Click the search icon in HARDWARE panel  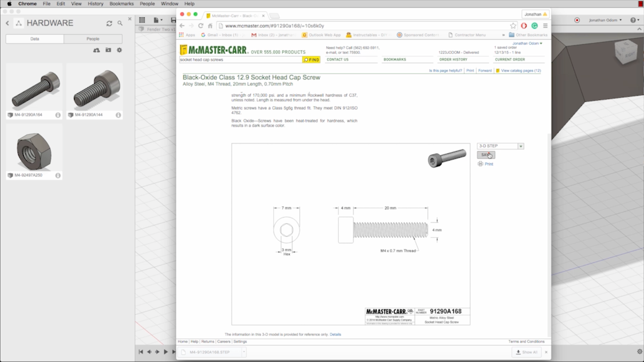click(x=120, y=23)
